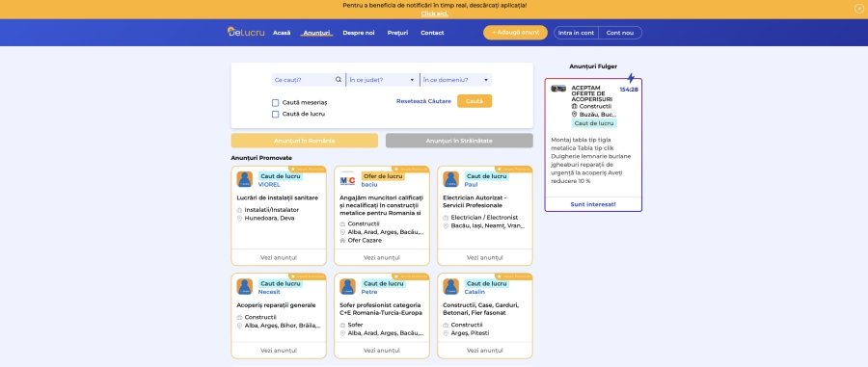This screenshot has width=868, height=367.
Task: Click the DeLucru logo
Action: coord(246,32)
